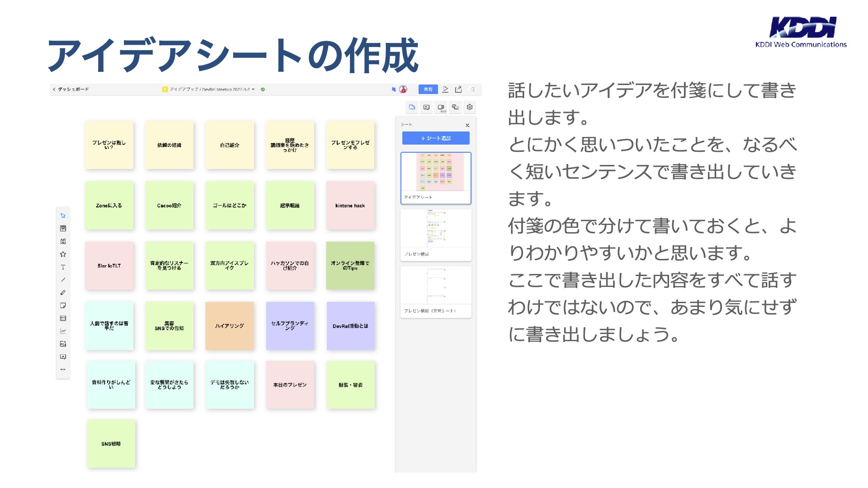Image resolution: width=868 pixels, height=488 pixels.
Task: Expand the diagram title dropdown
Action: tap(253, 89)
